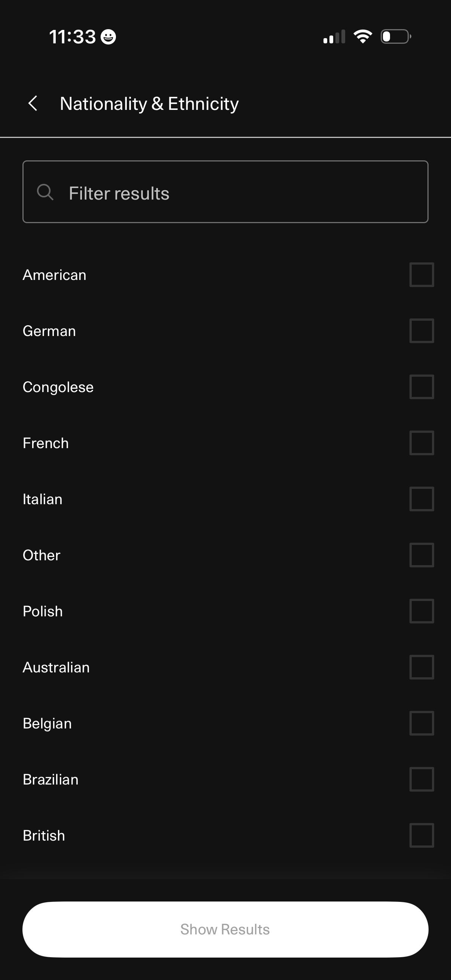
Task: Check the German checkbox
Action: 421,331
